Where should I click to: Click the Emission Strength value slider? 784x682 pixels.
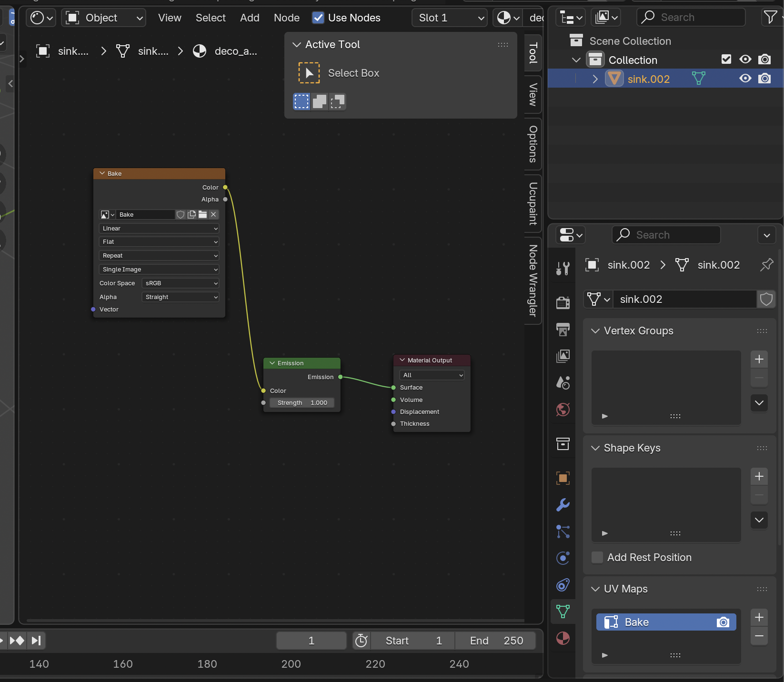tap(302, 403)
